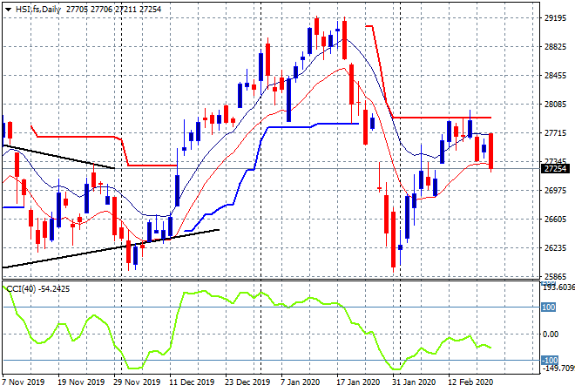Select the ascending black trendline at the lower left
This screenshot has height=392, width=575.
click(110, 249)
